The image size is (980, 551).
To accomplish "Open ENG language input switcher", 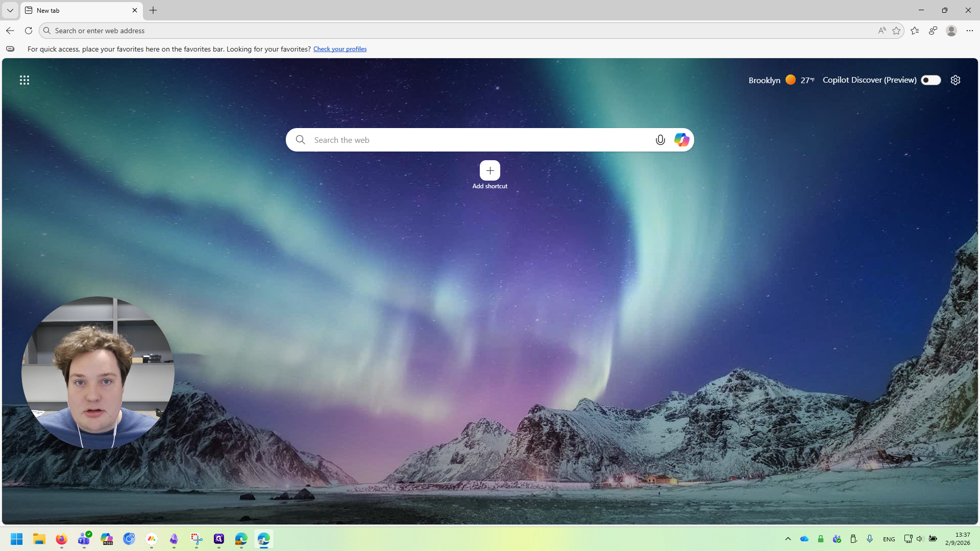I will coord(889,539).
